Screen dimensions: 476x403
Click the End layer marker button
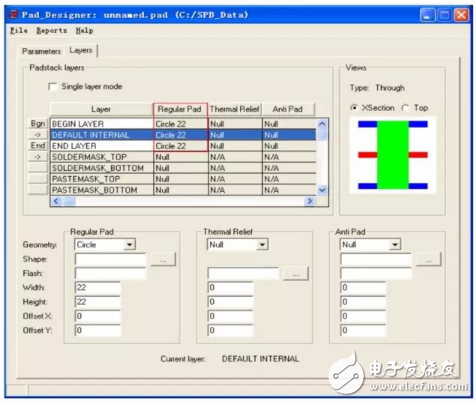tap(38, 146)
